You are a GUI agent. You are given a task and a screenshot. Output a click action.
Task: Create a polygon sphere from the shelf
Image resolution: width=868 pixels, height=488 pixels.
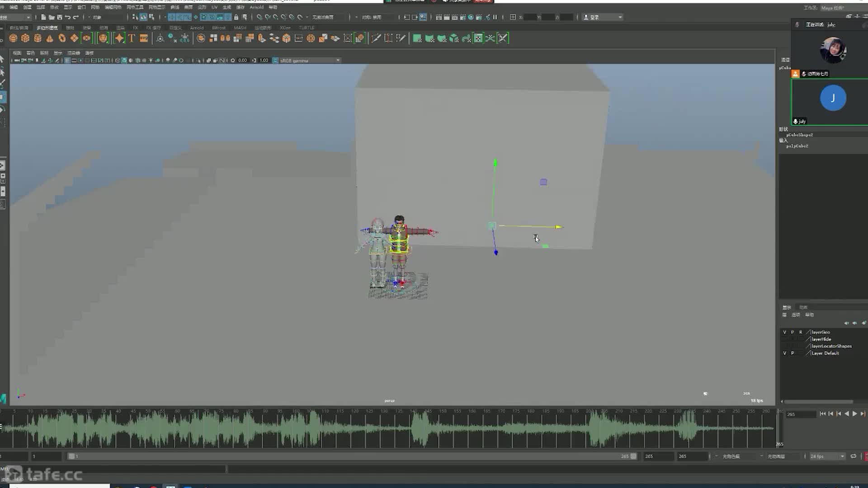click(x=13, y=38)
